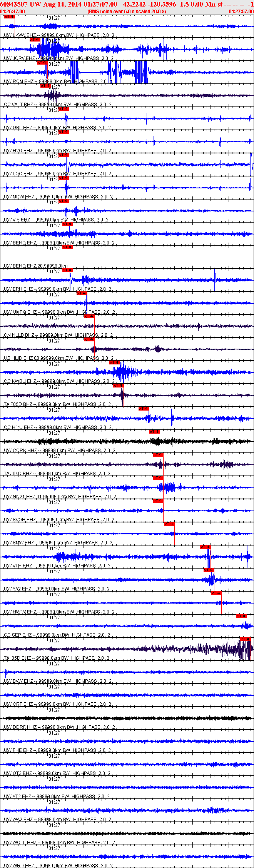Image resolution: width=254 pixels, height=868 pixels.
Task: Select the start time 01:26:47.00 label
Action: (12, 12)
